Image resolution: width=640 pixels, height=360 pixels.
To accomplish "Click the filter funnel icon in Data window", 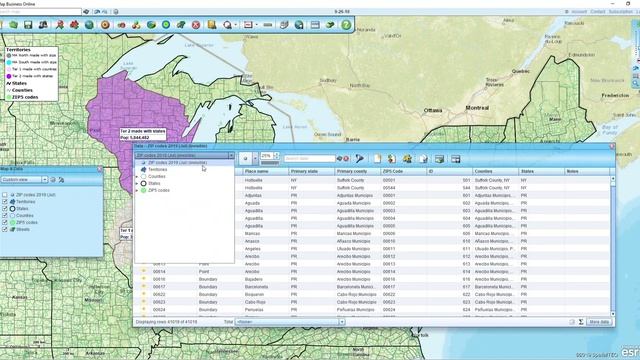I will pyautogui.click(x=359, y=158).
